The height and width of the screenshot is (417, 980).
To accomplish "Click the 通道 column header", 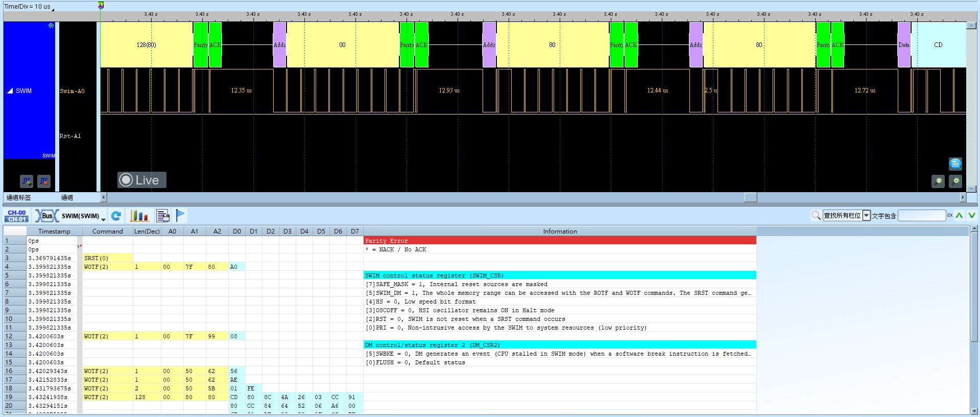I will coord(67,197).
